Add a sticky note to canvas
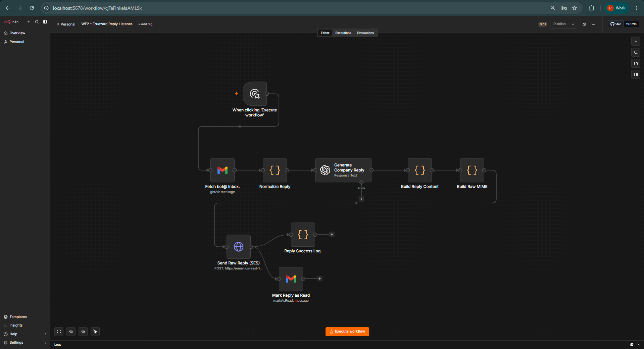 pos(636,63)
